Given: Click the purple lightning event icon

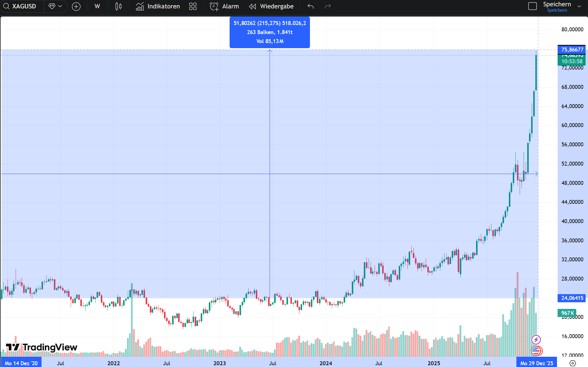Looking at the screenshot, I should (536, 340).
